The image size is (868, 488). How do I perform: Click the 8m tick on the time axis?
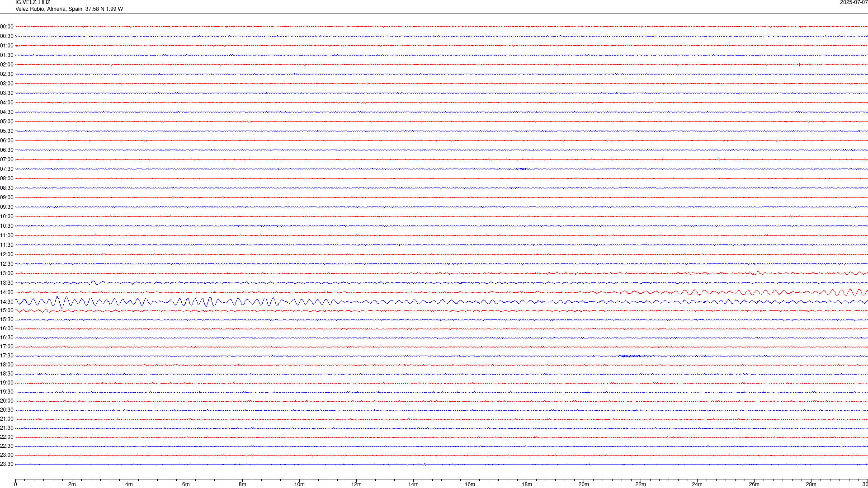click(x=243, y=484)
